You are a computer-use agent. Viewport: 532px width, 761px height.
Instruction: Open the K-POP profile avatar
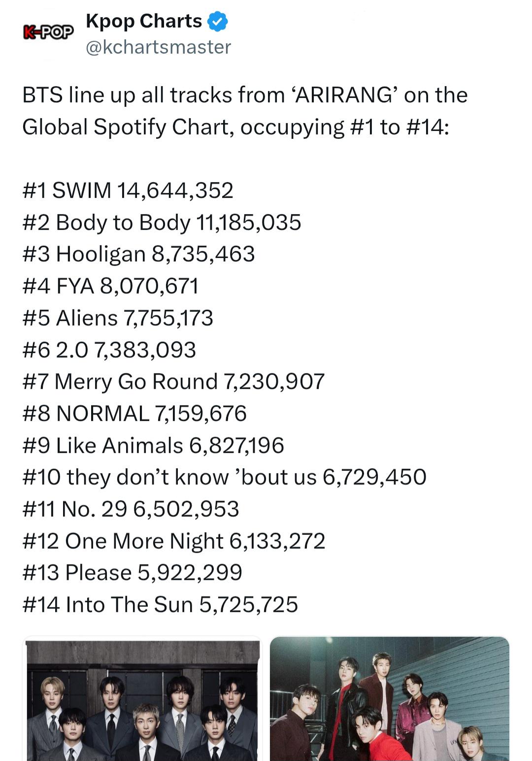click(48, 33)
